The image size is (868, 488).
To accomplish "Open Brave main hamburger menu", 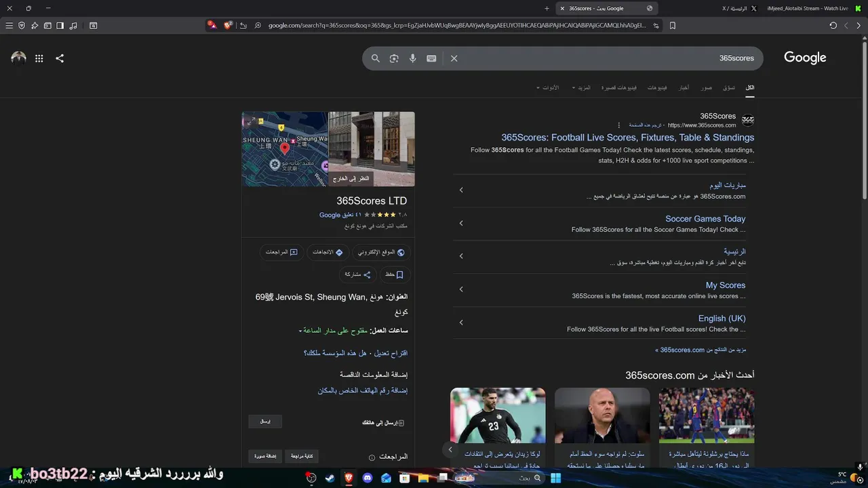I will click(x=9, y=26).
